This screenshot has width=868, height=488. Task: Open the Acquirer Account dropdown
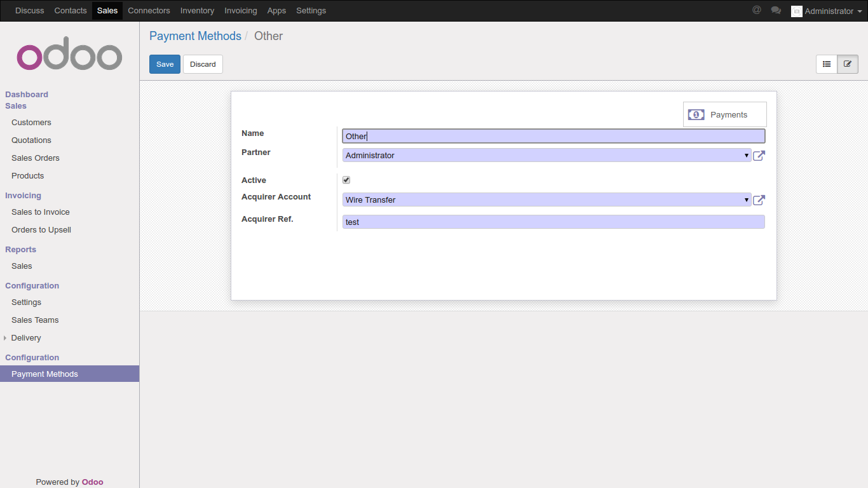pyautogui.click(x=546, y=200)
